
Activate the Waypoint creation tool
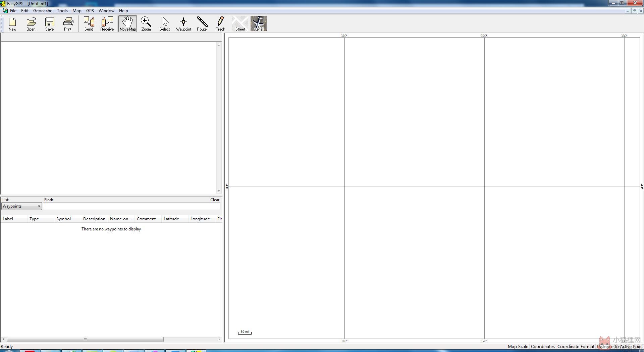(x=183, y=24)
